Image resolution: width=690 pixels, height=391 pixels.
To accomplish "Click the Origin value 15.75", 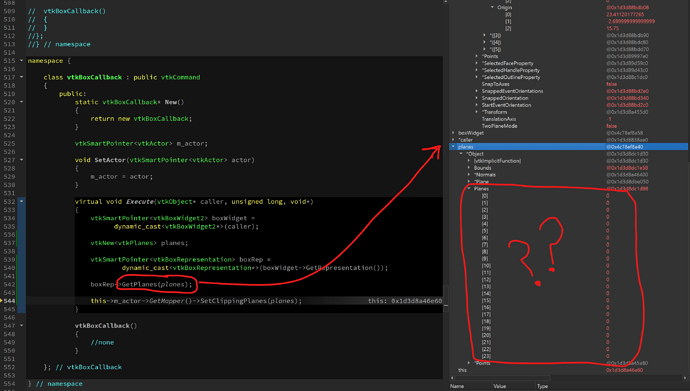I will click(613, 28).
